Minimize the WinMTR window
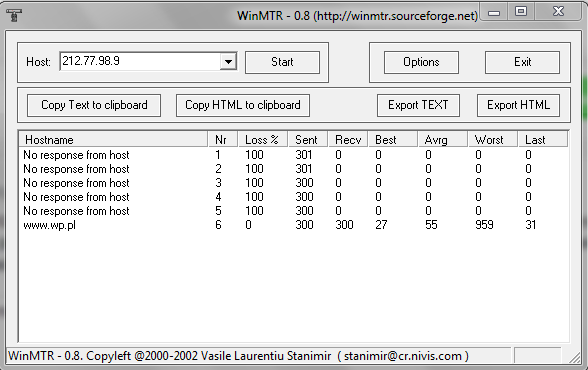Image resolution: width=588 pixels, height=370 pixels. click(x=494, y=13)
